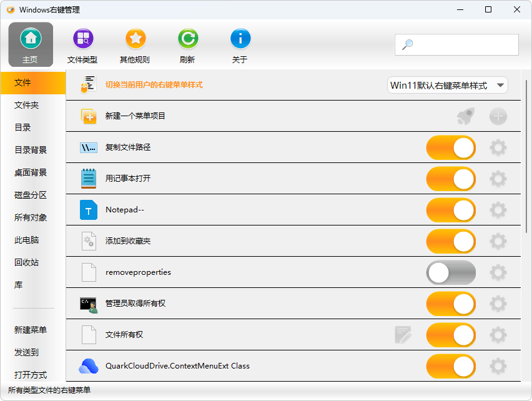Click the plus icon to add menu item

pyautogui.click(x=498, y=116)
